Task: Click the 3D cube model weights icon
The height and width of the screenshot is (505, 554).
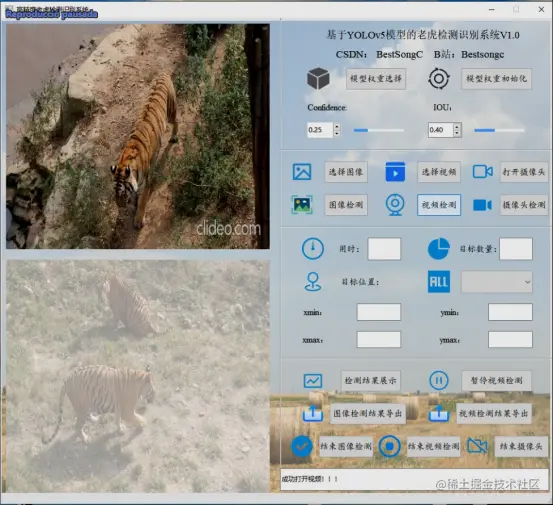Action: 318,78
